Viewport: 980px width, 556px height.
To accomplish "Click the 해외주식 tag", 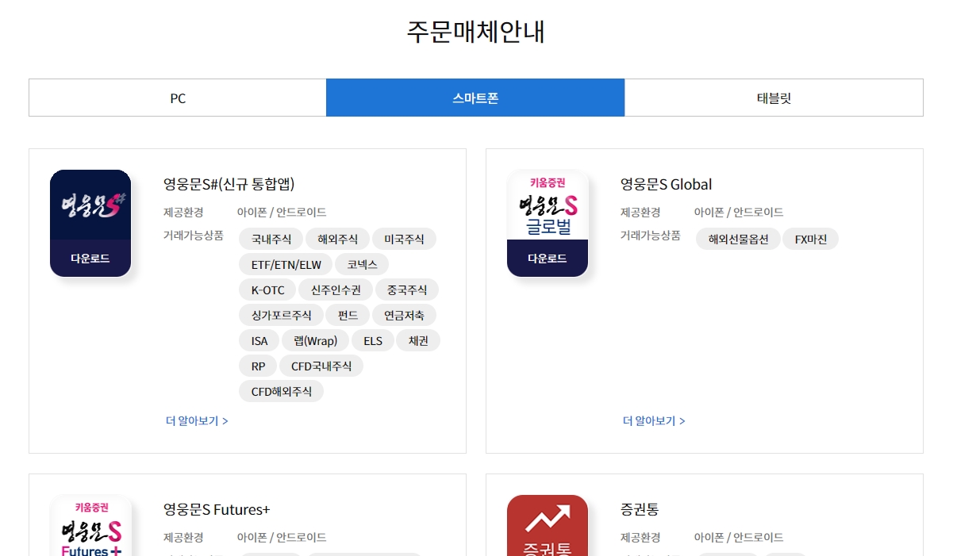I will click(x=337, y=239).
